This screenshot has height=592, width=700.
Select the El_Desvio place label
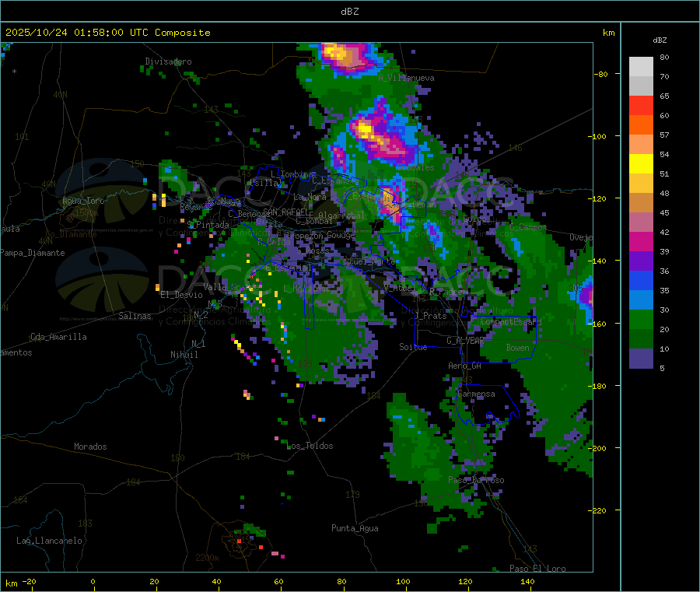[181, 295]
